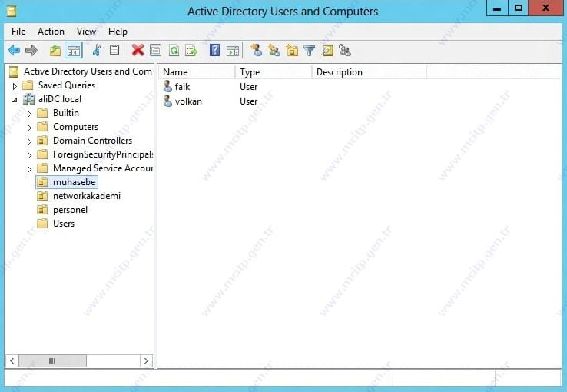Click the Back arrow toolbar icon
Viewport: 567px width, 392px height.
14,50
